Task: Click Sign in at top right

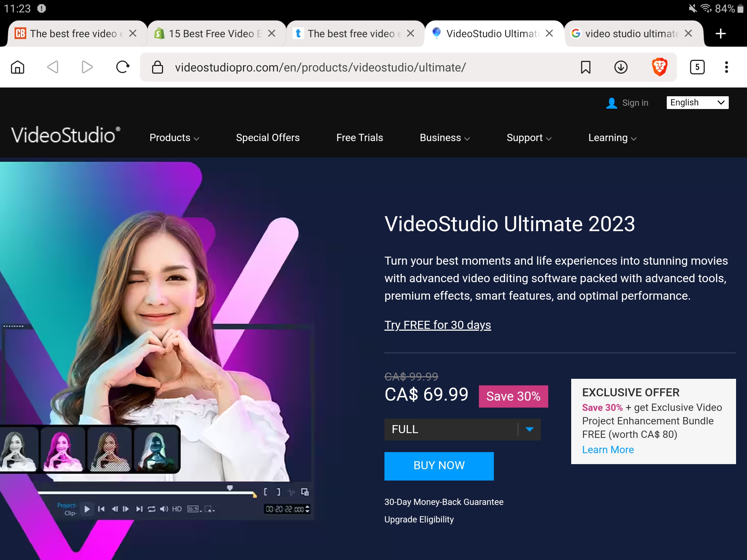Action: coord(635,103)
